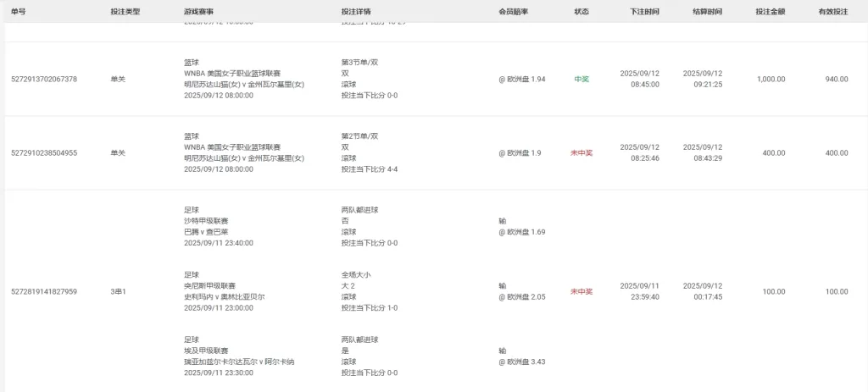868x392 pixels.
Task: Select the 有效投注 column header
Action: [x=833, y=12]
